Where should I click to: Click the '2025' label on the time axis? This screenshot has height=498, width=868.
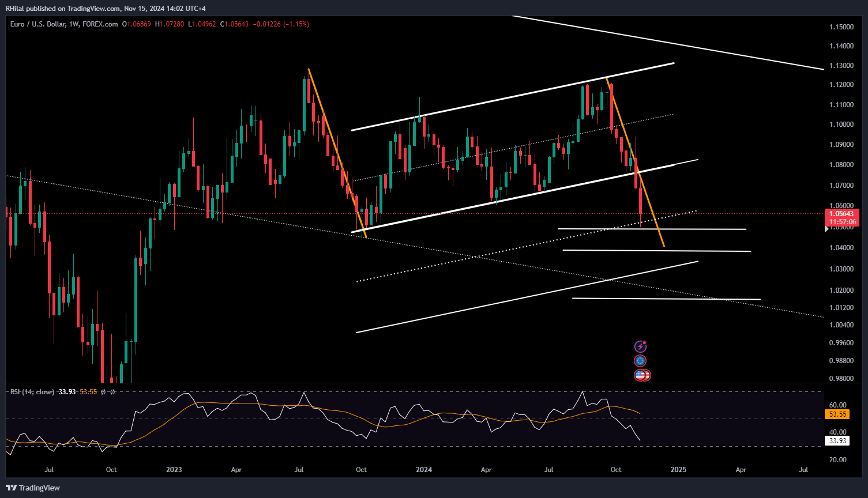[678, 470]
